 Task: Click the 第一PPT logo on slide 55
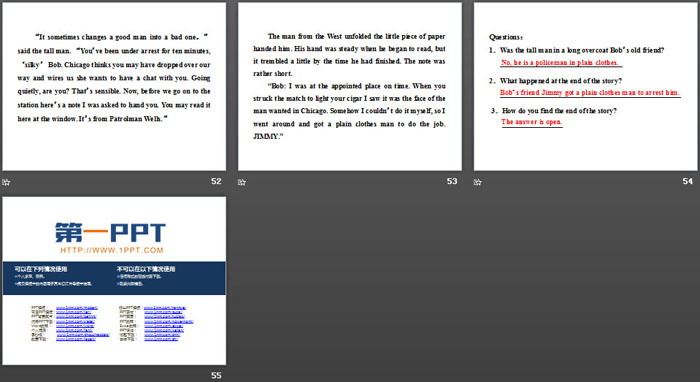click(x=110, y=233)
